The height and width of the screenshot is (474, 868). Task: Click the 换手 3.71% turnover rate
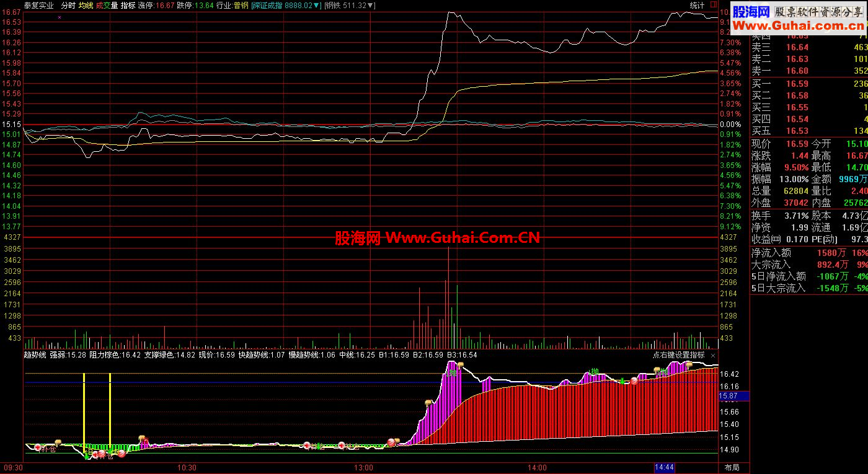click(x=795, y=216)
